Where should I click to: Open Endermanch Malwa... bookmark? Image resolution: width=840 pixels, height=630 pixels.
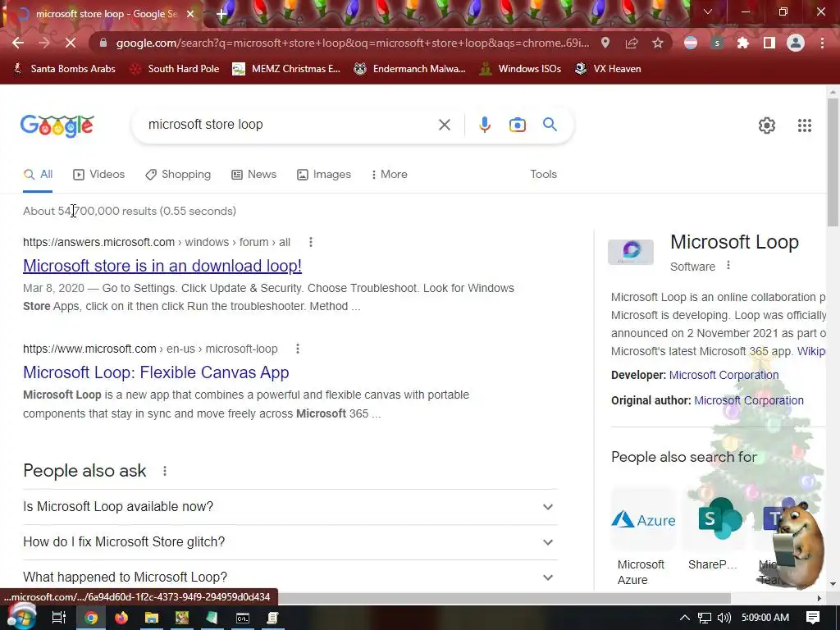(x=410, y=69)
